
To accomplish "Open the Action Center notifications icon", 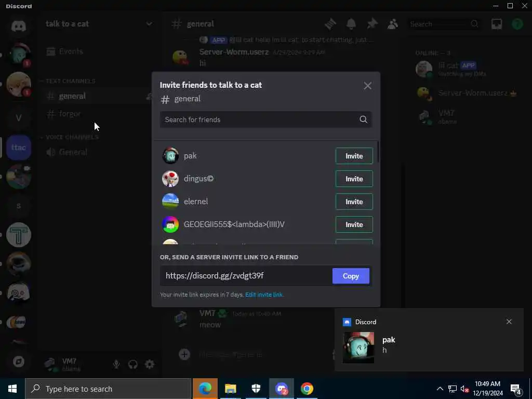I will pyautogui.click(x=516, y=389).
